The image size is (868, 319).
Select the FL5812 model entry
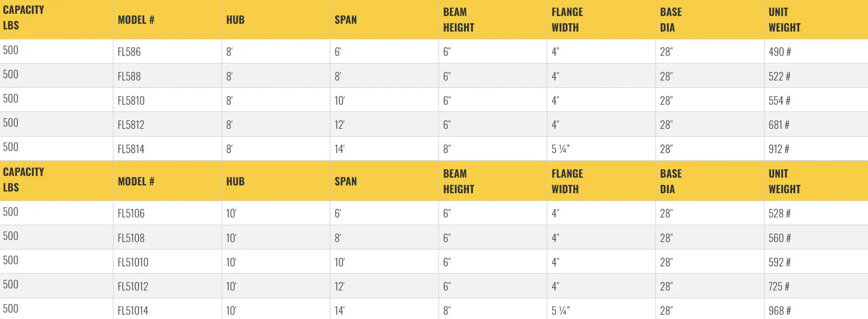point(131,125)
